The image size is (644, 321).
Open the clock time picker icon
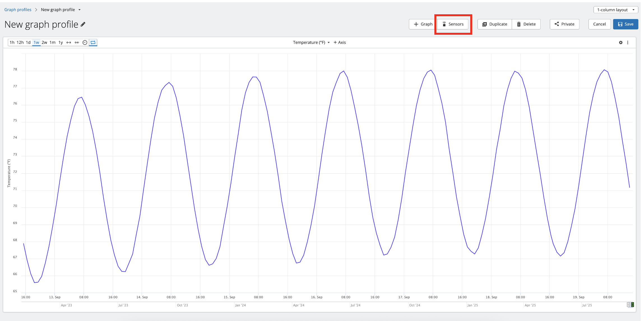[85, 43]
